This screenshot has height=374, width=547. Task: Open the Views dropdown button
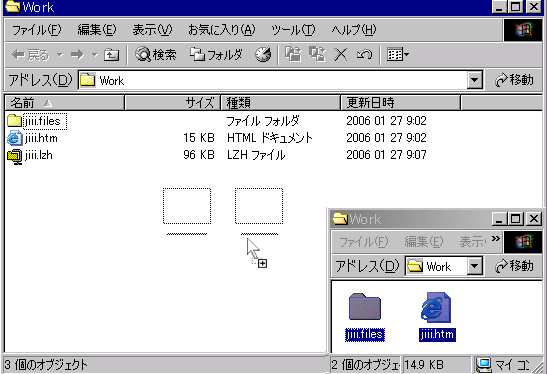pyautogui.click(x=398, y=55)
